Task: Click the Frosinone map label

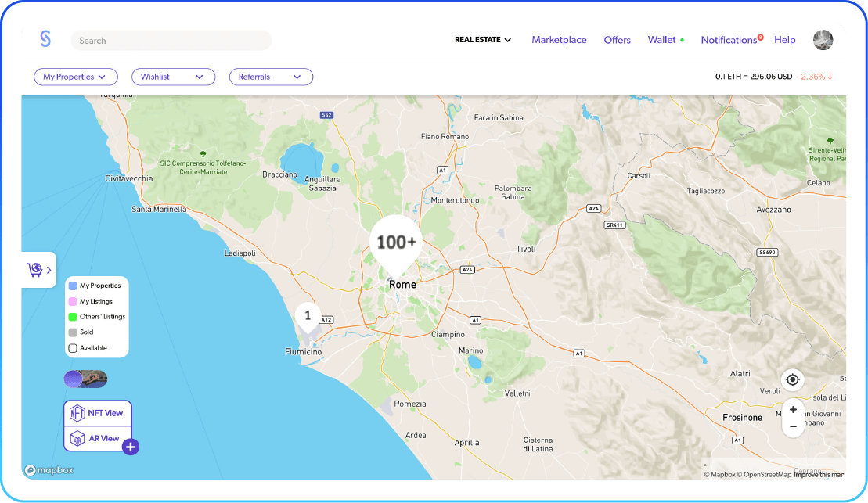Action: (x=742, y=417)
